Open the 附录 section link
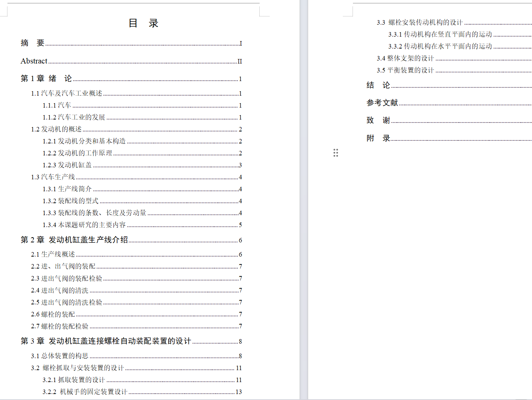Screen dimensions: 532x400 378,138
